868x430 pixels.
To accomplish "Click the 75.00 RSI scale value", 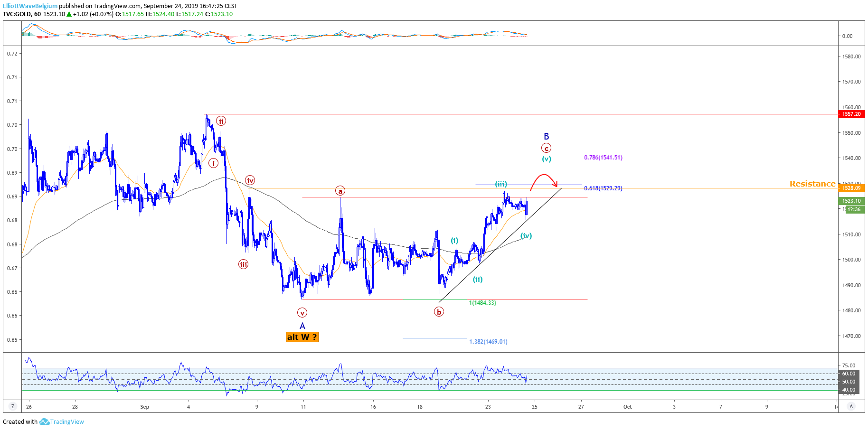I will coord(849,365).
